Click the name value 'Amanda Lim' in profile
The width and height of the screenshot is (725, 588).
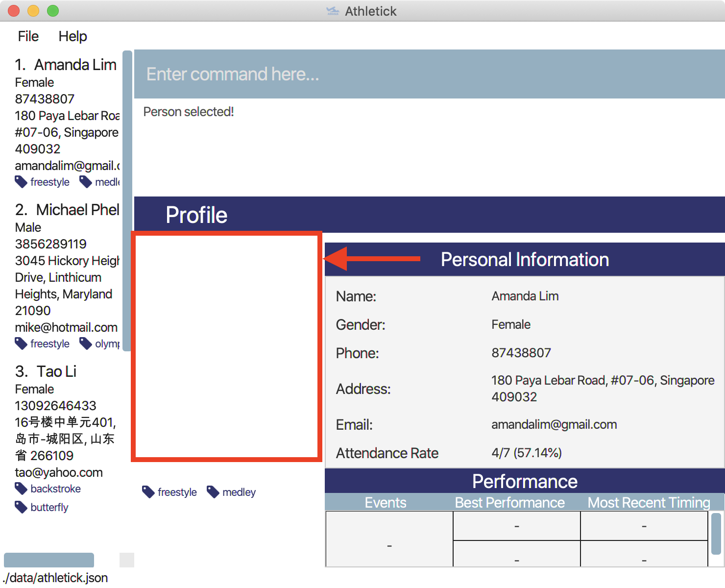525,296
